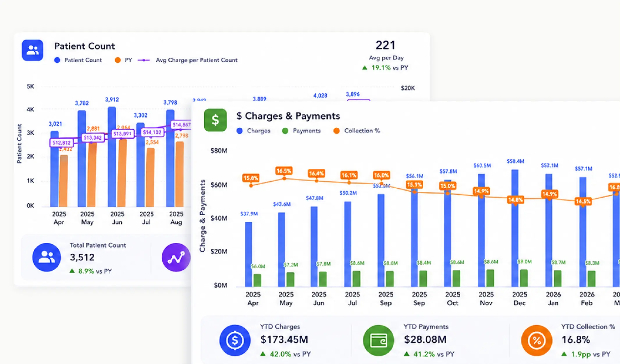Click the 16.1% collection label
620x364 pixels.
[x=349, y=175]
